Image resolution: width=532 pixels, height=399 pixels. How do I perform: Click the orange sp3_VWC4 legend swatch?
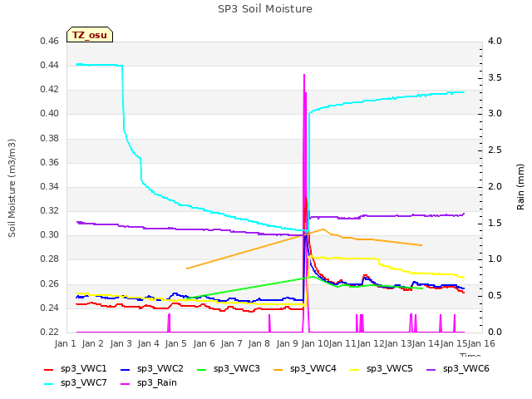coord(278,369)
